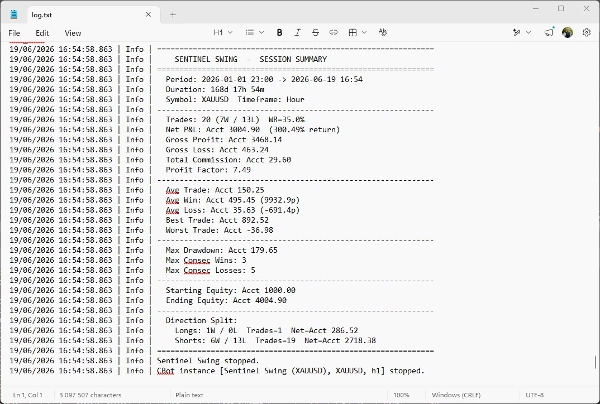Viewport: 600px width, 404px height.
Task: Click the Windows (CRLF) line ending indicator
Action: (456, 395)
